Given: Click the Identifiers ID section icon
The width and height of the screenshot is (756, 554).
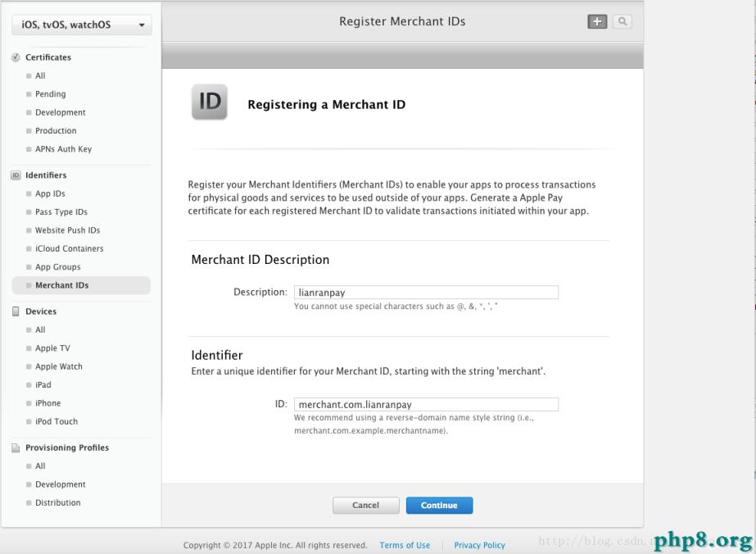Looking at the screenshot, I should tap(16, 175).
